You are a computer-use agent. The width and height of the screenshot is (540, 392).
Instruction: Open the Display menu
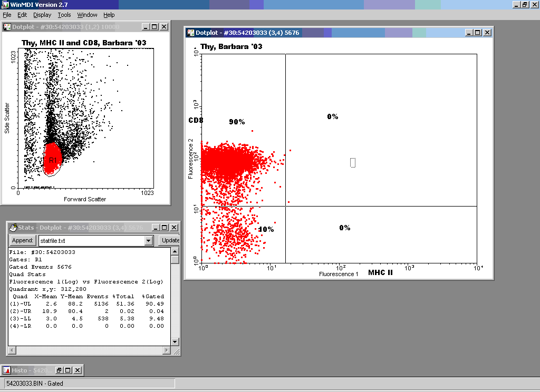[42, 15]
